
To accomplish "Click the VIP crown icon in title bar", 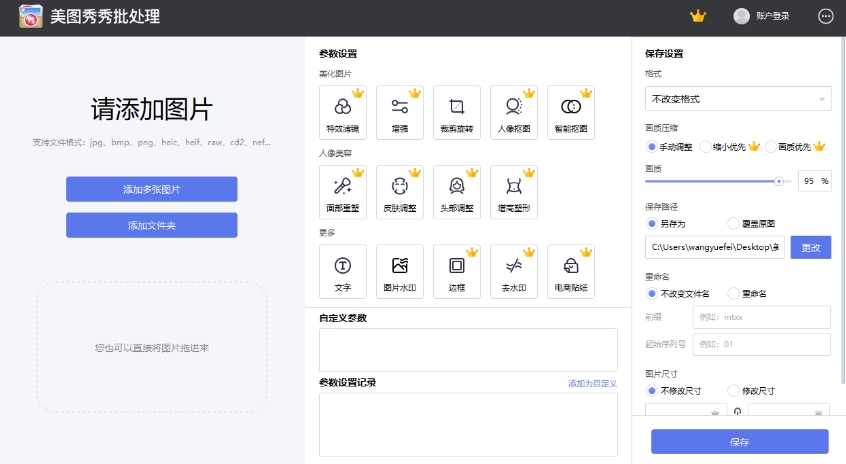I will (x=698, y=16).
